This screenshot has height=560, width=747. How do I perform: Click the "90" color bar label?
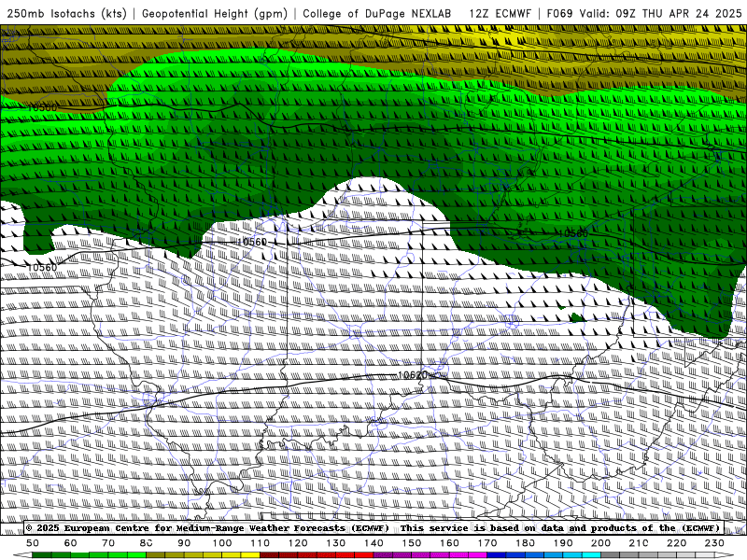point(184,543)
